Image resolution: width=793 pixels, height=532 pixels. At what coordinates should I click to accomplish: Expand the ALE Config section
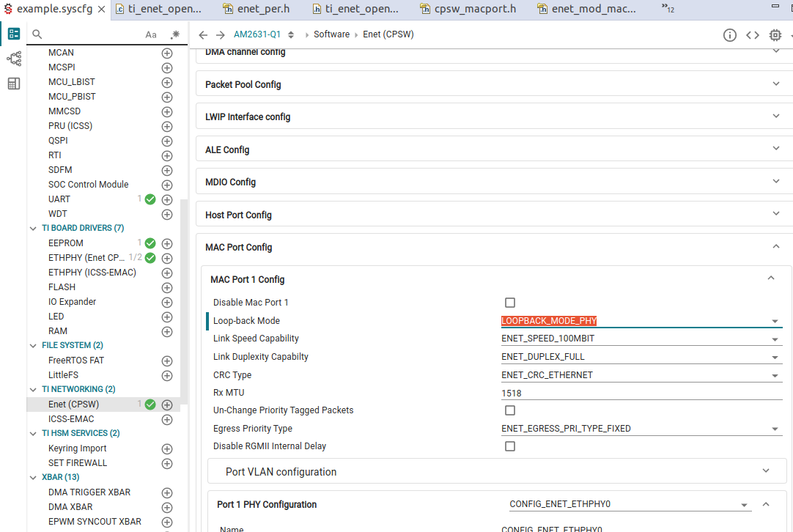(x=494, y=149)
